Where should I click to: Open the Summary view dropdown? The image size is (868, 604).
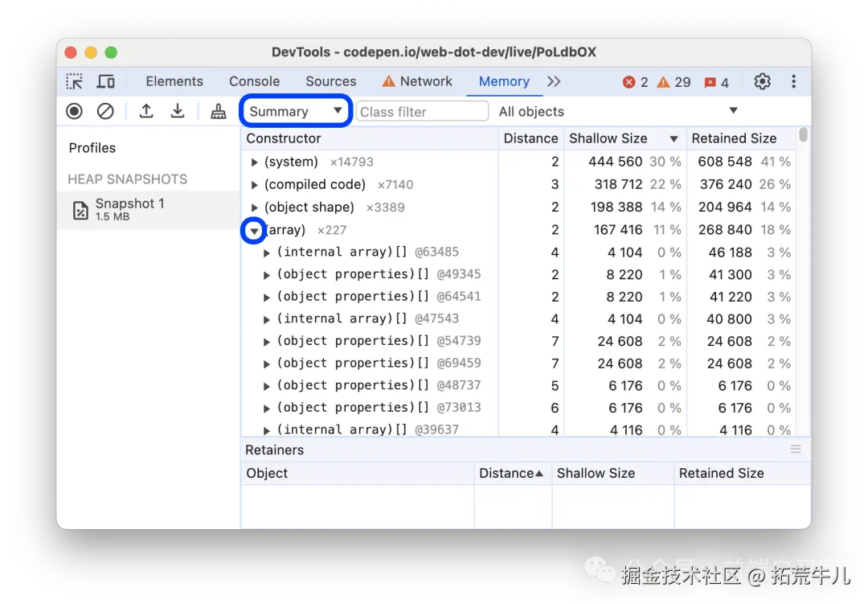coord(296,111)
